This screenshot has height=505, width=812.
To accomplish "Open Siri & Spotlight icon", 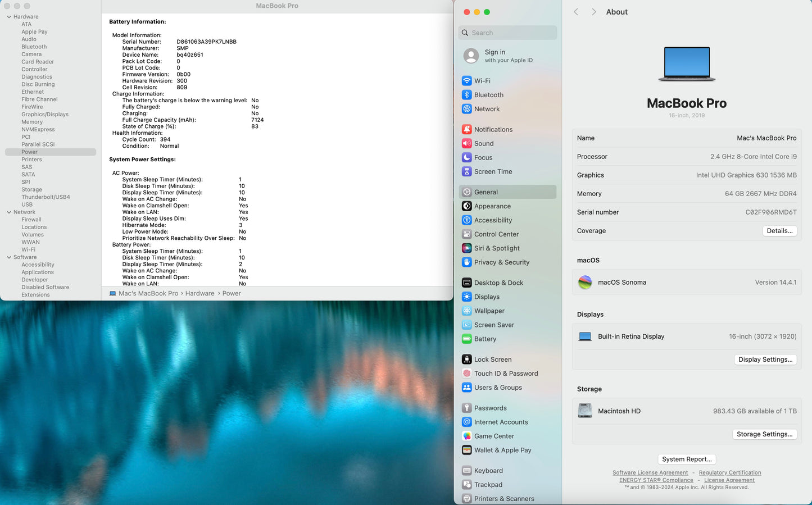I will [x=466, y=248].
